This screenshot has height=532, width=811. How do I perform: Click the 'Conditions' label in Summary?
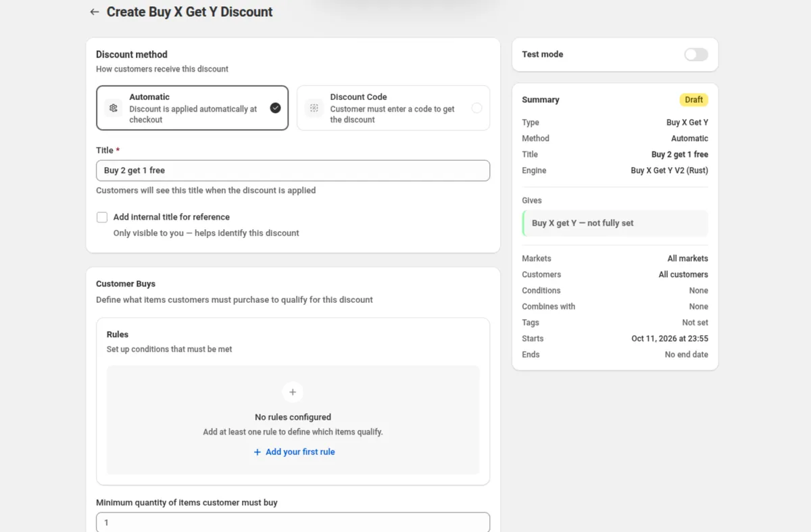[x=541, y=291]
